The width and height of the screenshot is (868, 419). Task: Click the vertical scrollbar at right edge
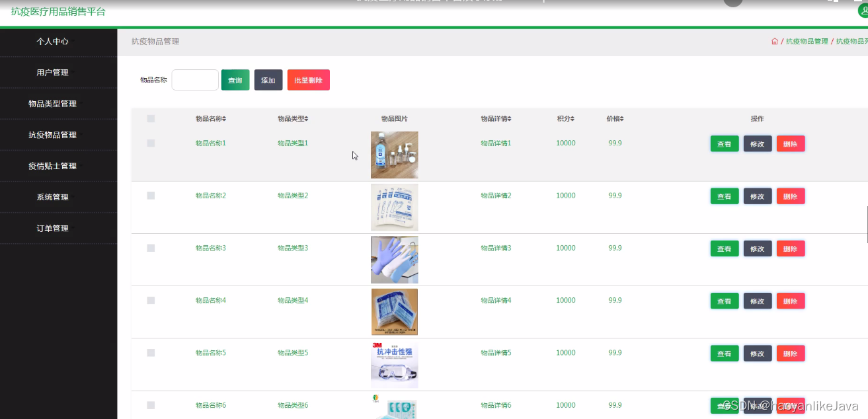(x=867, y=225)
